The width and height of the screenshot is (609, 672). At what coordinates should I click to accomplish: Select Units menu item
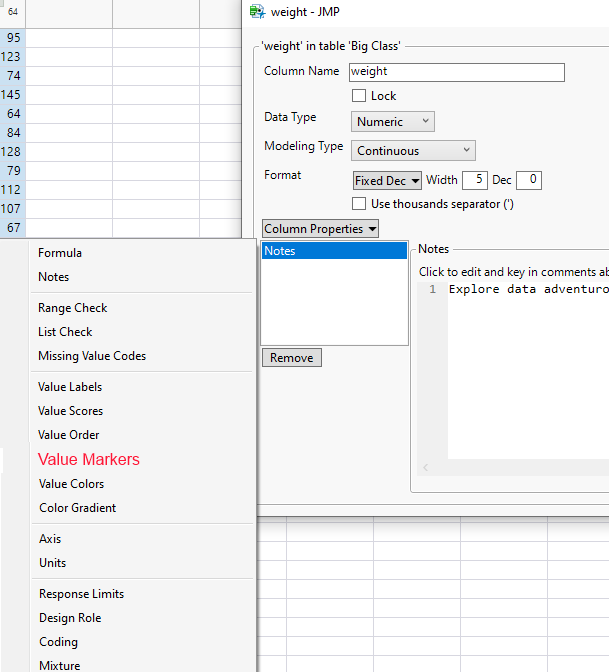[x=52, y=563]
